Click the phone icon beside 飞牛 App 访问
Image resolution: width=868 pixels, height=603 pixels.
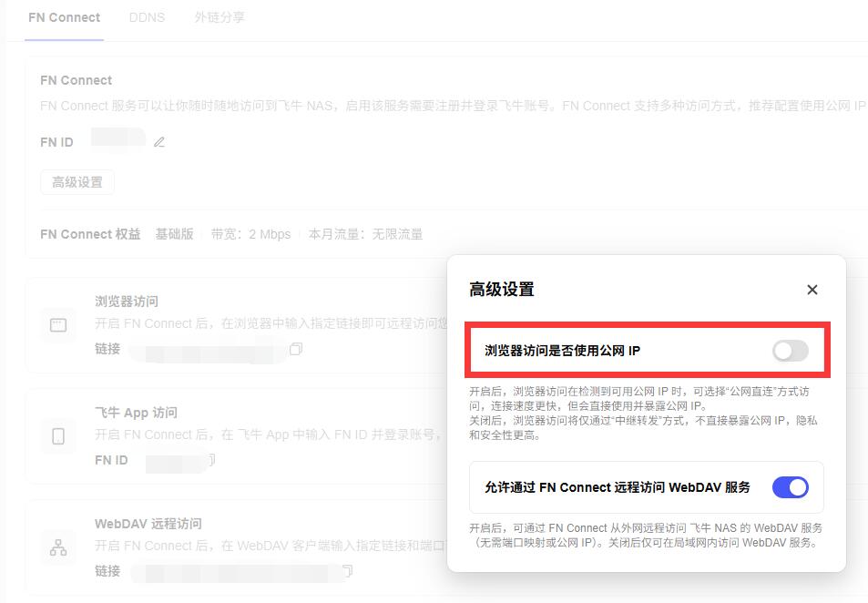click(x=58, y=436)
